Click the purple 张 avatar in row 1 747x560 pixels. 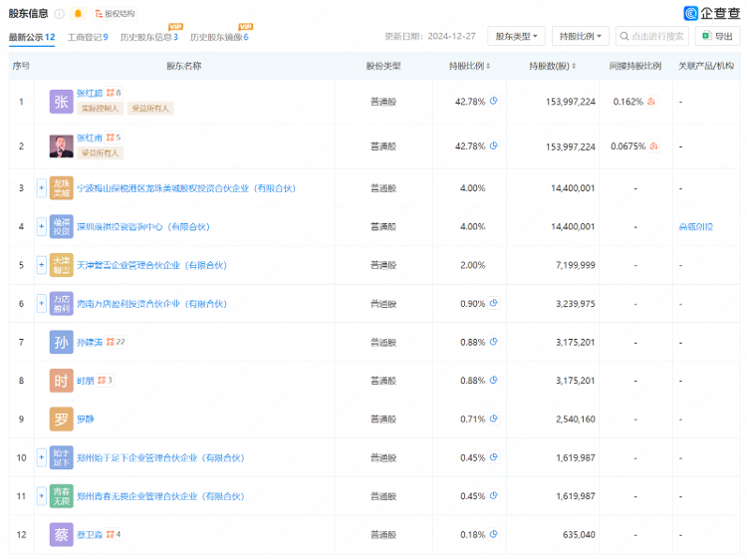[61, 102]
